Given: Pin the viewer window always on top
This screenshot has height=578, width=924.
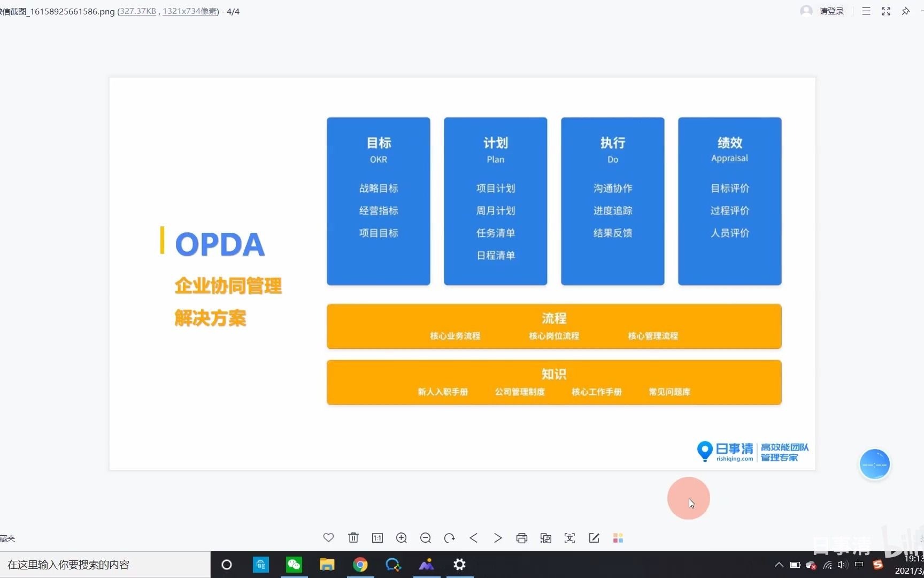Looking at the screenshot, I should point(905,11).
